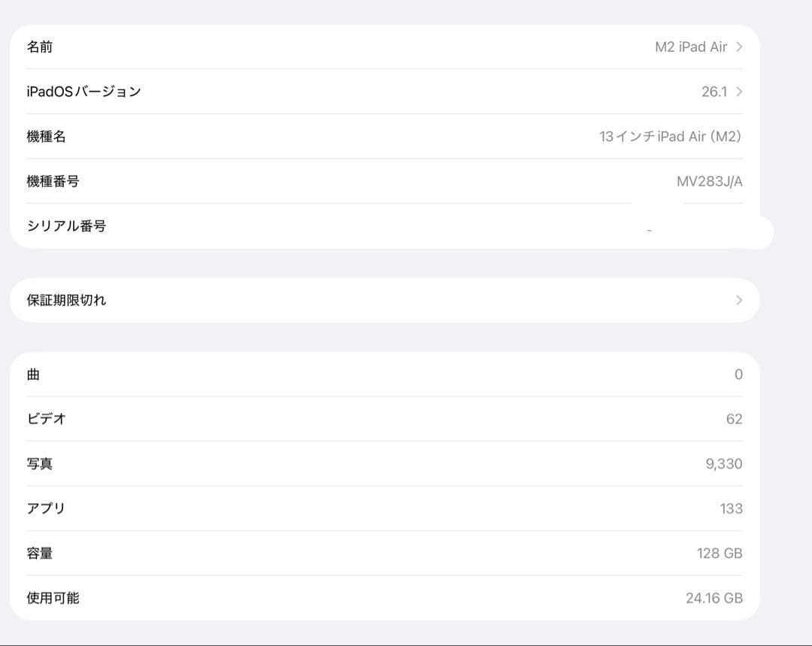Open the 保証期限切れ details chevron

[738, 299]
